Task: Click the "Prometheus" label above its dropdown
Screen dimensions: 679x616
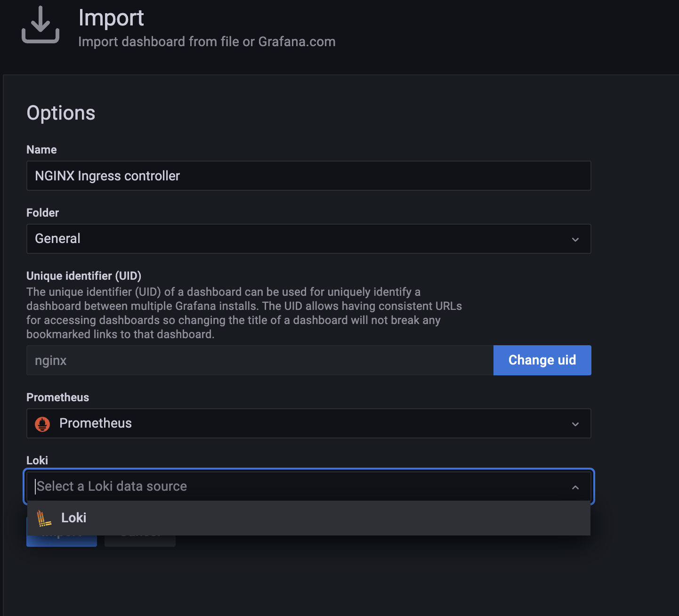Action: pos(57,397)
